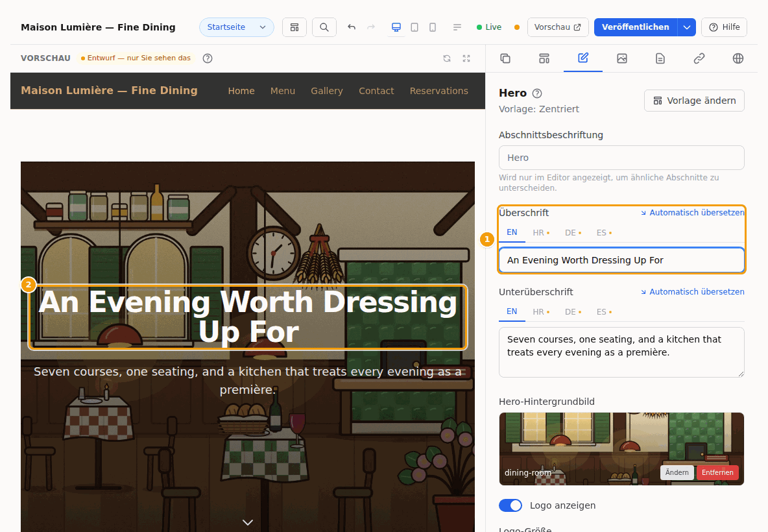The height and width of the screenshot is (532, 768).
Task: Click the Vorlage ändern button
Action: pyautogui.click(x=694, y=101)
